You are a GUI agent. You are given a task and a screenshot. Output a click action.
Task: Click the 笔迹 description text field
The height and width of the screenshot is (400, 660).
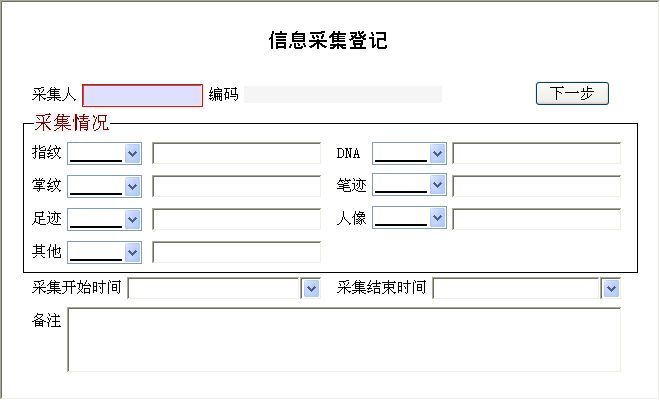coord(537,186)
